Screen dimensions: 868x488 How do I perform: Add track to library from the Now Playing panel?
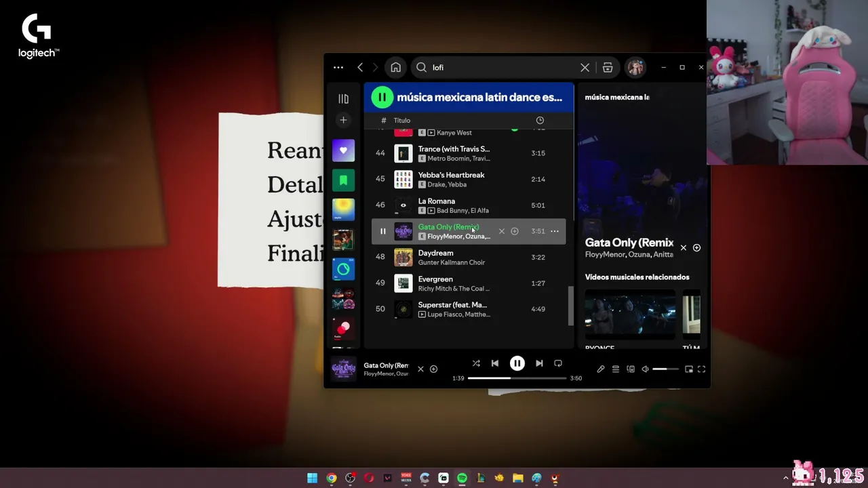[696, 248]
